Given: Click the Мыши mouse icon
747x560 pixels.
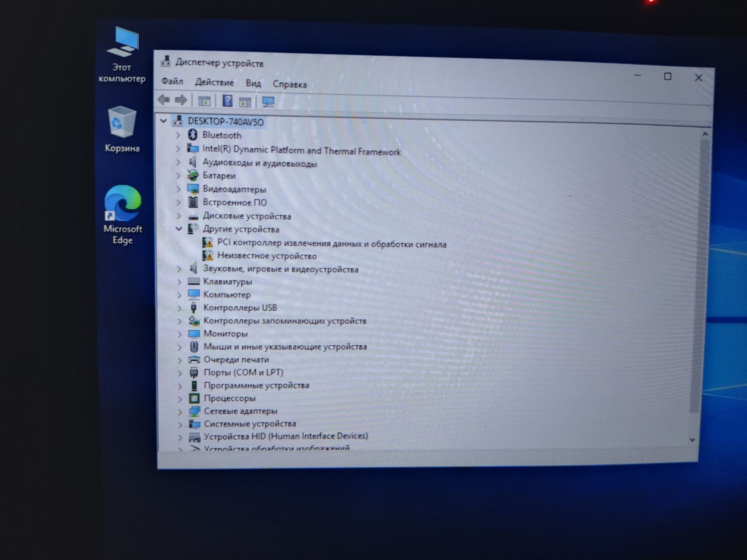Looking at the screenshot, I should click(194, 346).
